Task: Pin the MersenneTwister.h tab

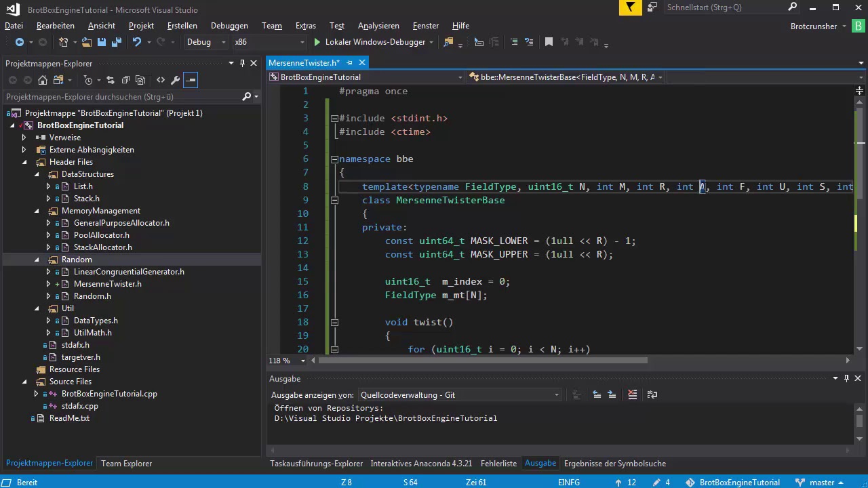Action: [350, 63]
